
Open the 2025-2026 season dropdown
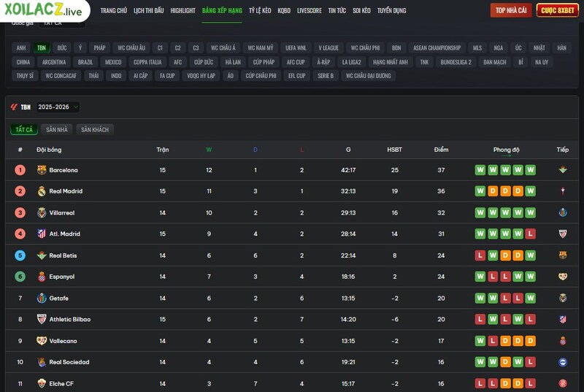click(x=58, y=107)
